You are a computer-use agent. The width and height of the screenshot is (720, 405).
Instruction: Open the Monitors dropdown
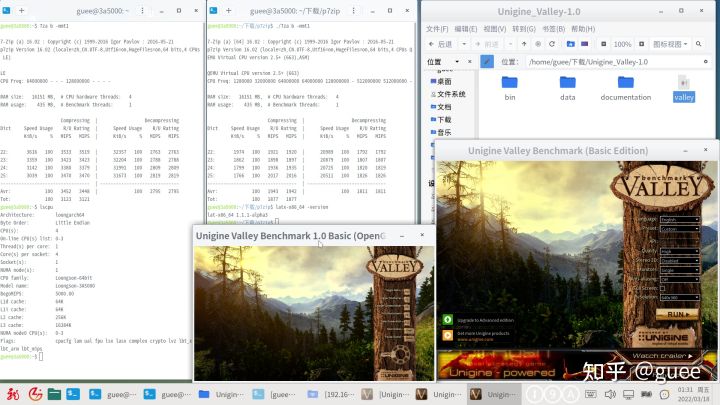point(680,270)
